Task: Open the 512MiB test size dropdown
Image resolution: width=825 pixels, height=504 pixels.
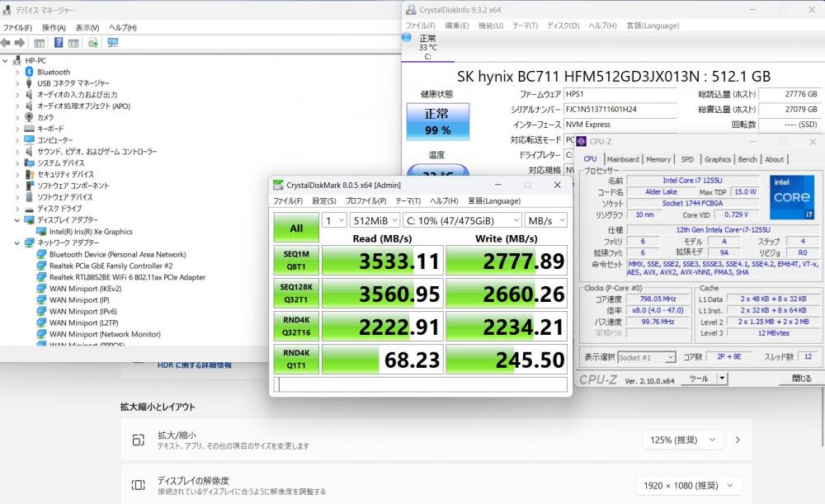Action: pos(375,220)
